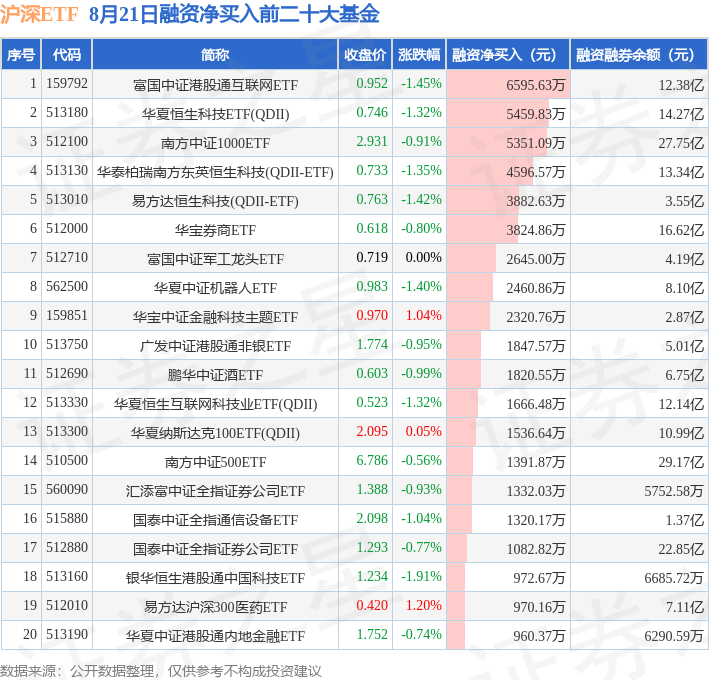Click balance value 8.10亿
This screenshot has height=680, width=709.
[x=684, y=288]
